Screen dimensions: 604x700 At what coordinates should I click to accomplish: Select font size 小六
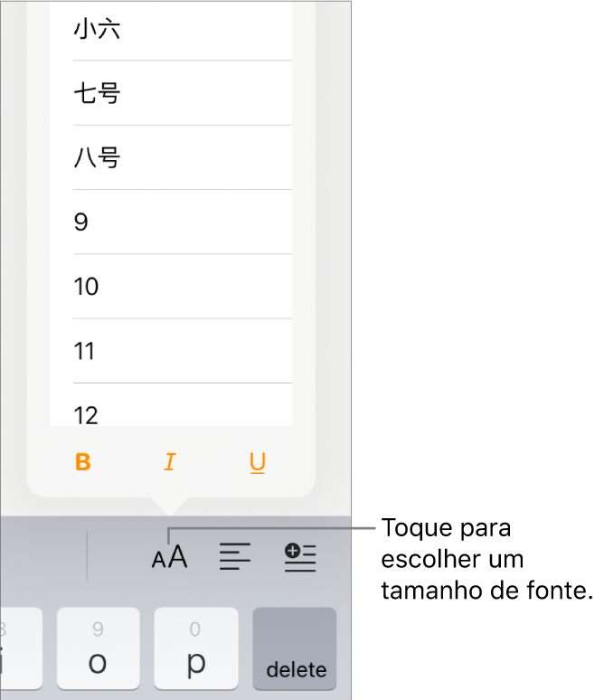tap(171, 31)
